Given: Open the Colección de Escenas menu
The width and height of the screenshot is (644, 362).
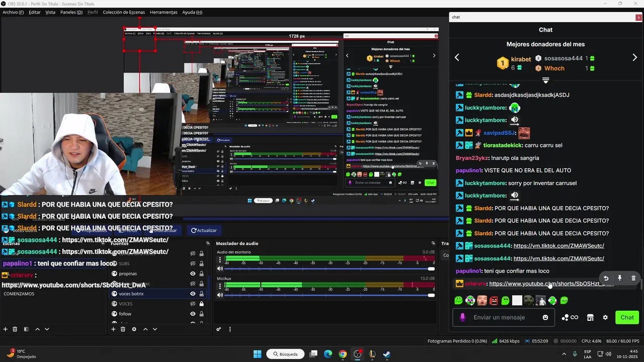Looking at the screenshot, I should pos(124,12).
